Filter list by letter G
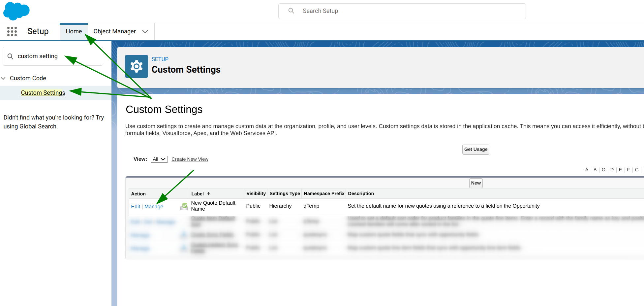The image size is (644, 306). coord(637,170)
